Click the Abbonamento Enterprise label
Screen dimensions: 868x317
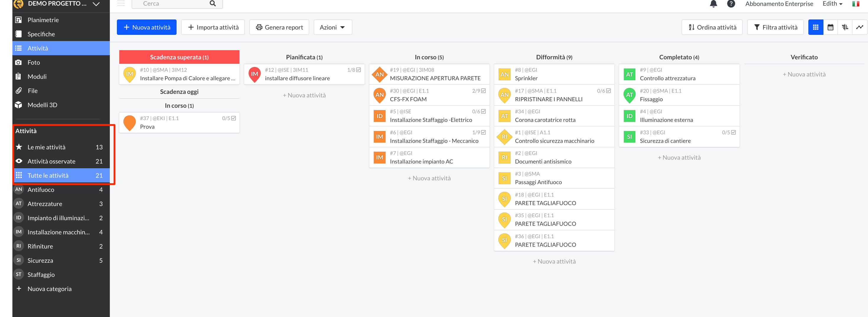click(779, 4)
